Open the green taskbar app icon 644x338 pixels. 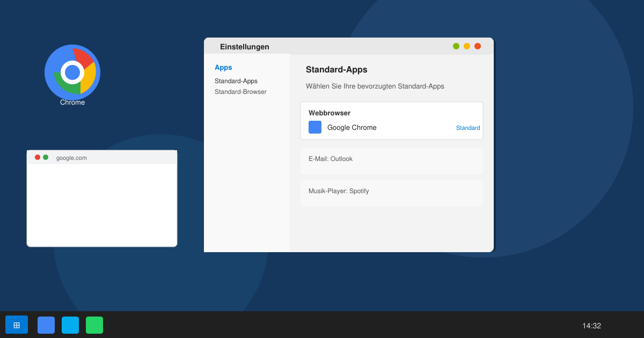coord(94,325)
